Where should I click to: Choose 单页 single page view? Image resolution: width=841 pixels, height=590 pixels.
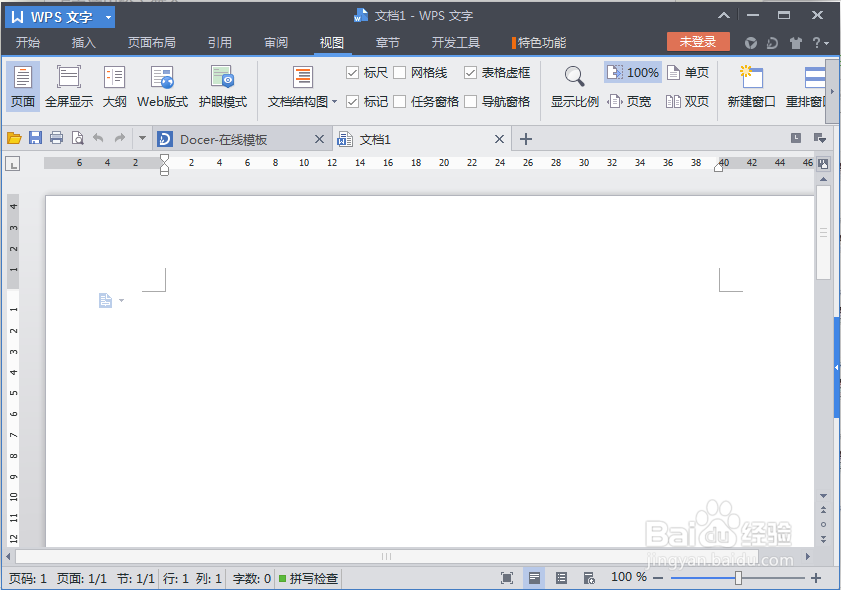[x=688, y=72]
